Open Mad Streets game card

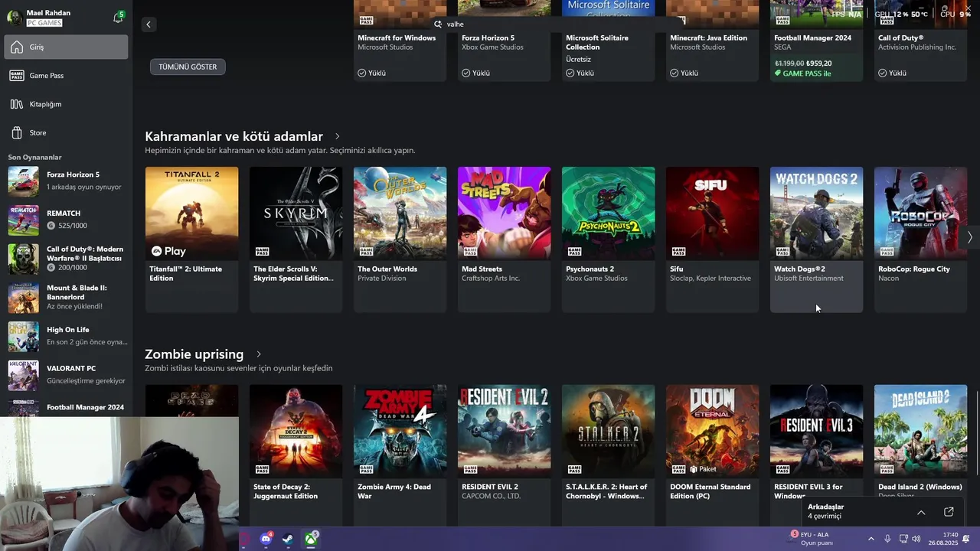[x=504, y=240]
